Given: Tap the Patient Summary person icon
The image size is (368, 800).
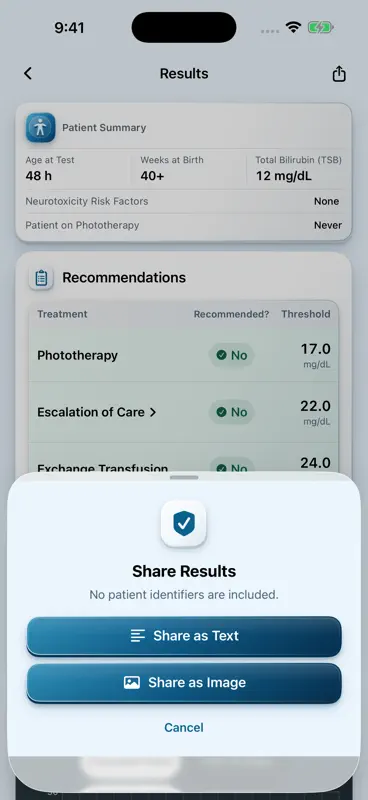Looking at the screenshot, I should [41, 128].
